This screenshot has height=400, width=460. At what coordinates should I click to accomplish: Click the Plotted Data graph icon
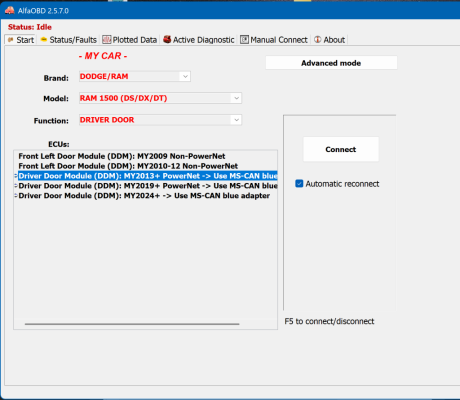(x=107, y=39)
